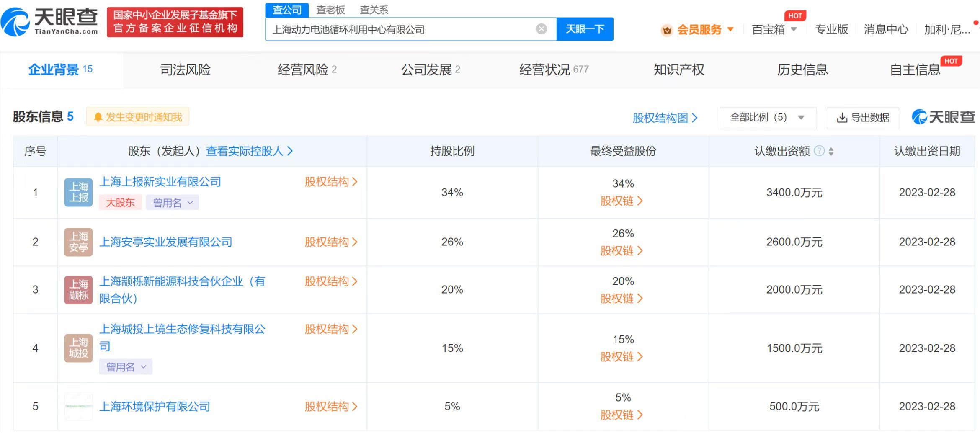Viewport: 980px width, 433px height.
Task: Expand 曾用名 under 上海上报新实业有限公司
Action: (x=172, y=202)
